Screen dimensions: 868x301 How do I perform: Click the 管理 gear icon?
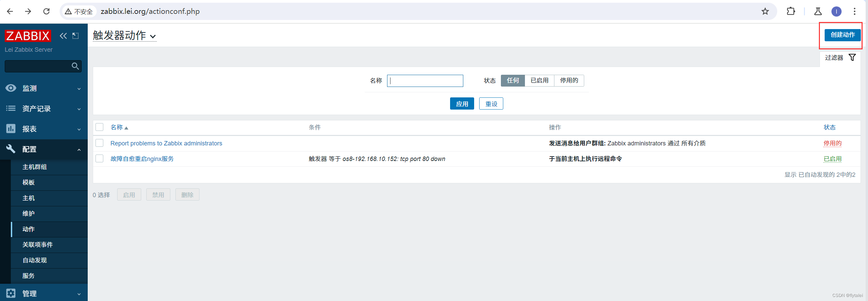pyautogui.click(x=11, y=293)
